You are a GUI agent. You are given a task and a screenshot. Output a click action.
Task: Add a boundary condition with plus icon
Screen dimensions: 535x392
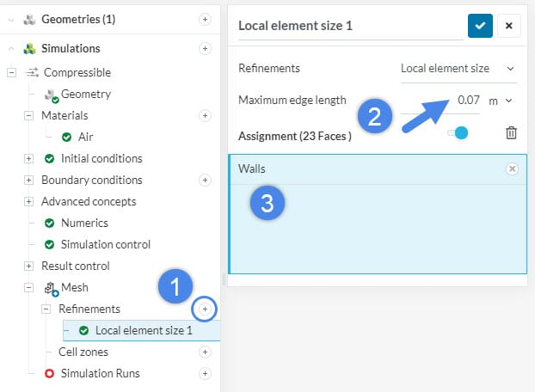pos(205,181)
